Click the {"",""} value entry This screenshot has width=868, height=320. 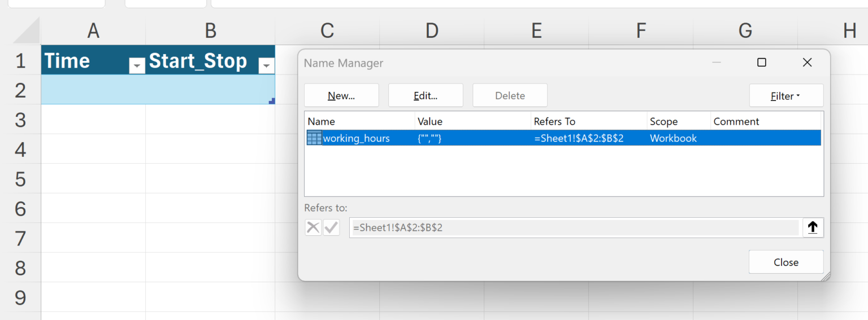[x=429, y=138]
